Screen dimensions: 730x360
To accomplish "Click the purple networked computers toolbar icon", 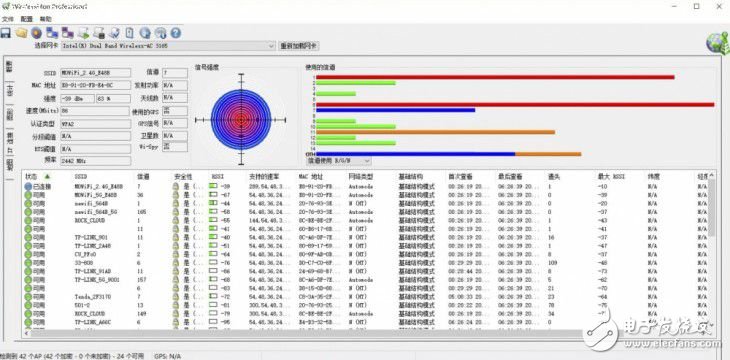I will (68, 33).
